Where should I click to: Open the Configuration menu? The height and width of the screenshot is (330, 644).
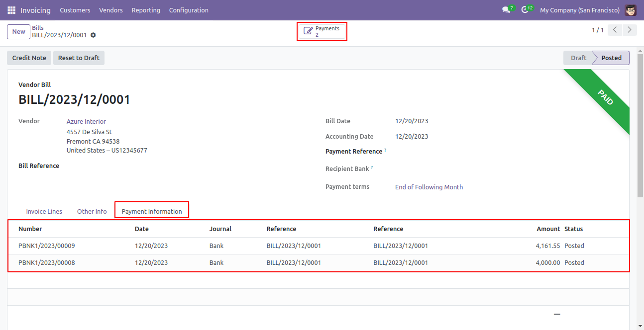pyautogui.click(x=189, y=10)
